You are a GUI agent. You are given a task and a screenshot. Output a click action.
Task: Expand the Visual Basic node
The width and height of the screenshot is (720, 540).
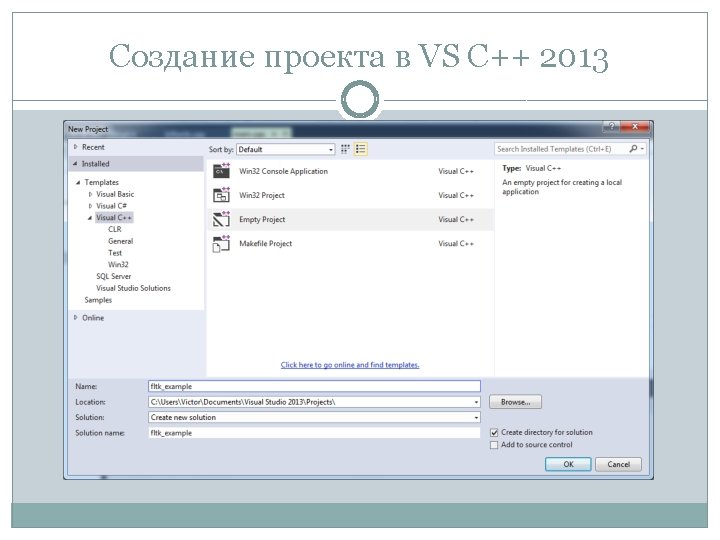pyautogui.click(x=90, y=194)
